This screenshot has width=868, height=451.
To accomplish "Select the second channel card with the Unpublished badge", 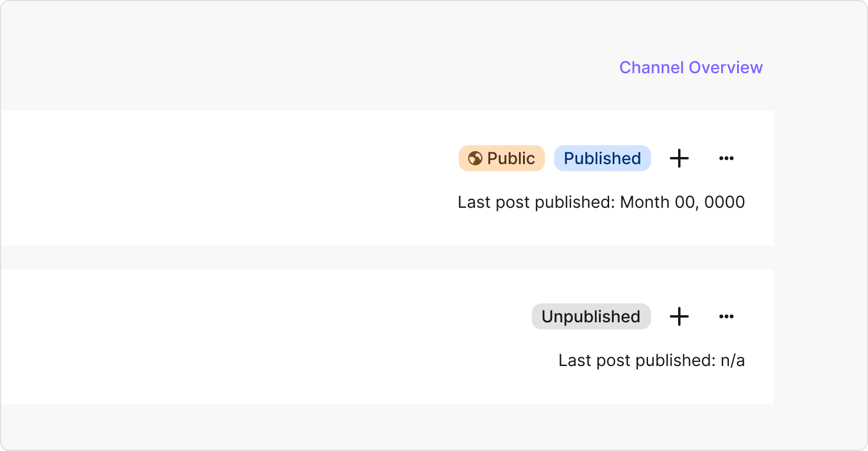I will click(387, 336).
